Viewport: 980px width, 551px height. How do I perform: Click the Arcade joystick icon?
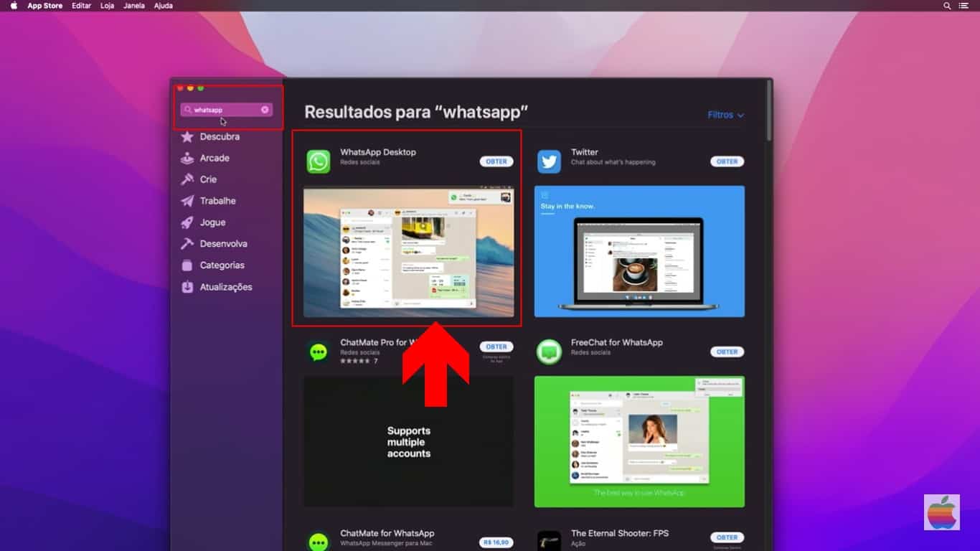(x=187, y=158)
